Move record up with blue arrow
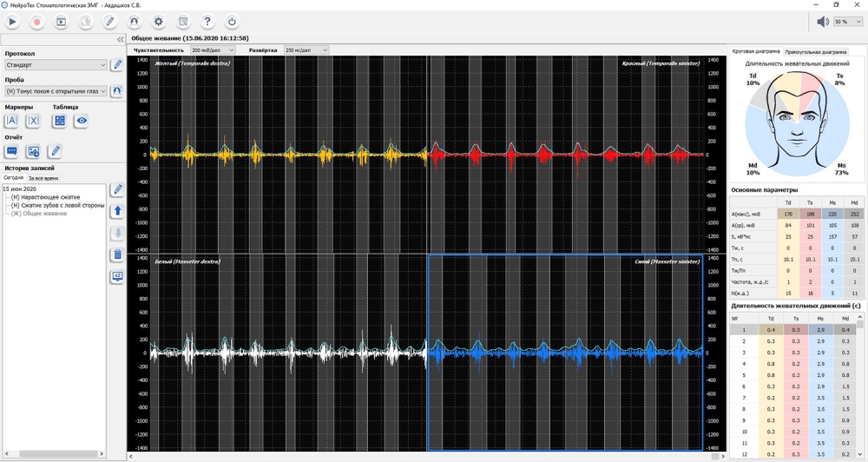 coord(117,211)
